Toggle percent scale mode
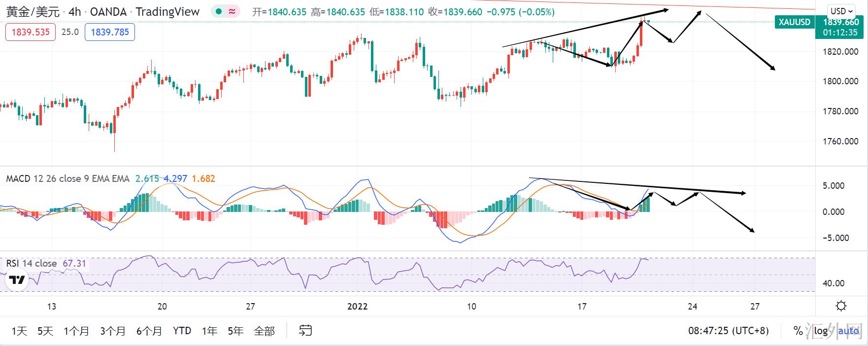Viewport: 868px width, 346px height. (x=798, y=331)
